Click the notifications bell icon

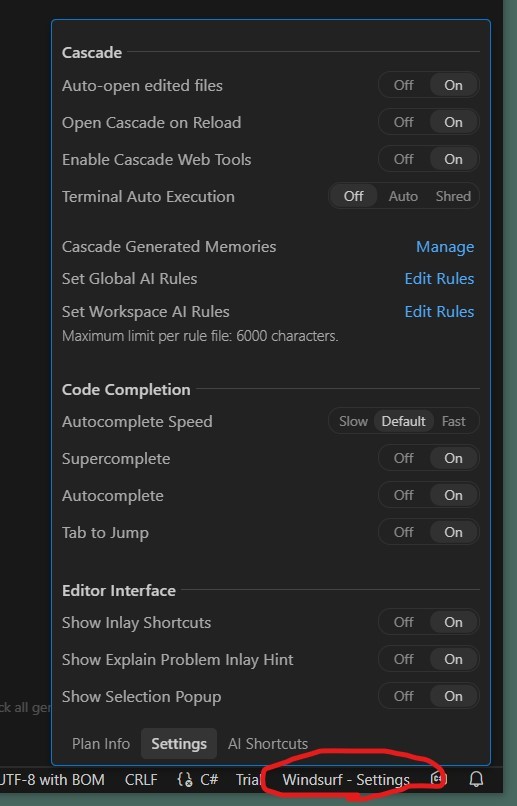pos(476,779)
